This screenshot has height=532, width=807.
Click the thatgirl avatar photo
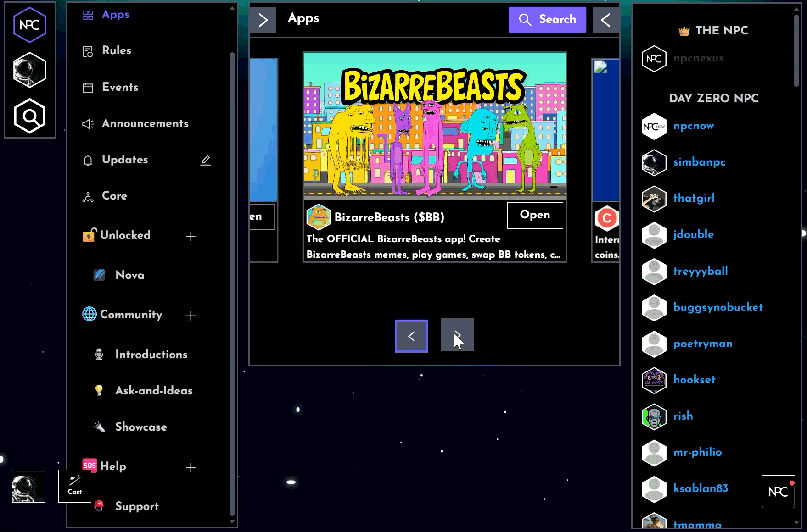pyautogui.click(x=654, y=199)
